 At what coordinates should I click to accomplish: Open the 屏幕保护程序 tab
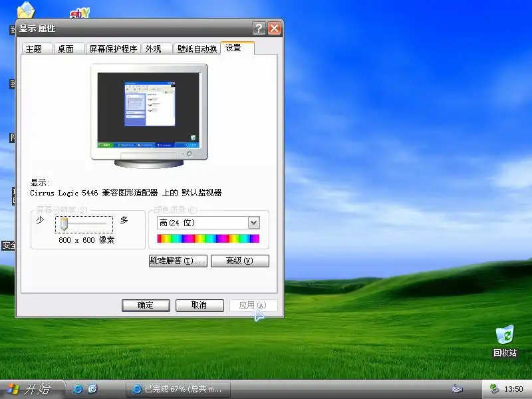113,49
